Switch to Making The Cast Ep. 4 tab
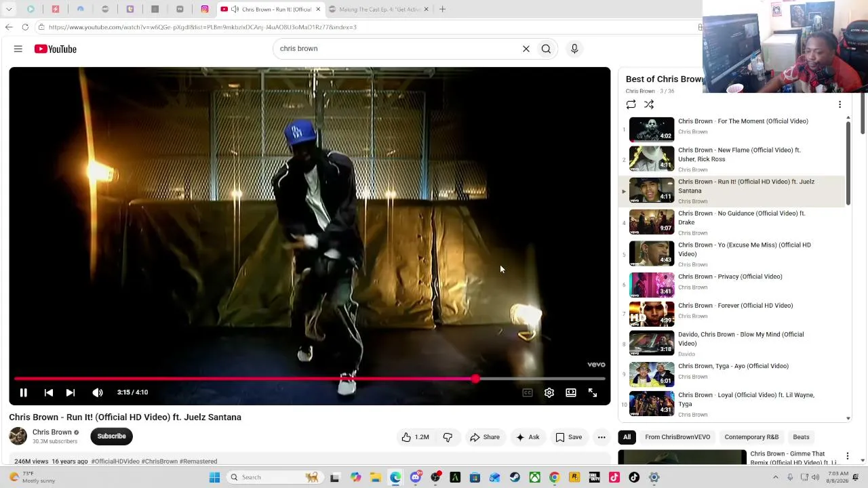 (x=380, y=9)
